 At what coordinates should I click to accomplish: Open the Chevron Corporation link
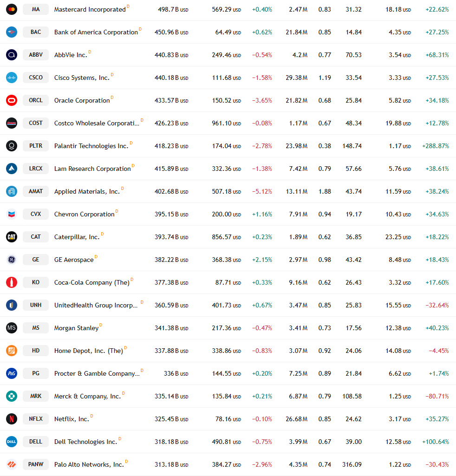click(x=85, y=215)
